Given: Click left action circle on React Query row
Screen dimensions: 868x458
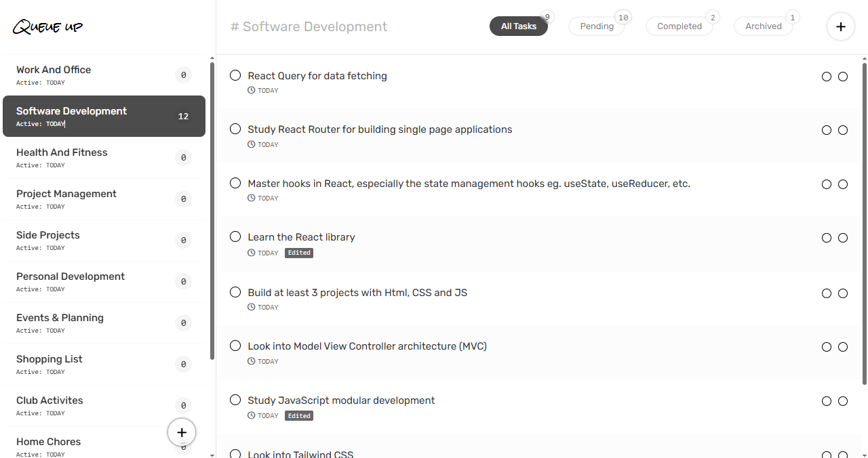Looking at the screenshot, I should (826, 77).
